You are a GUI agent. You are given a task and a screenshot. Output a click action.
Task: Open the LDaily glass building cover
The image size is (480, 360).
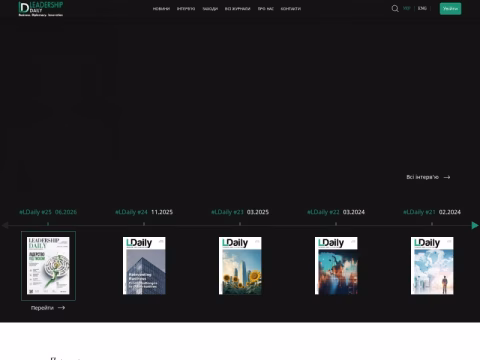(x=144, y=266)
